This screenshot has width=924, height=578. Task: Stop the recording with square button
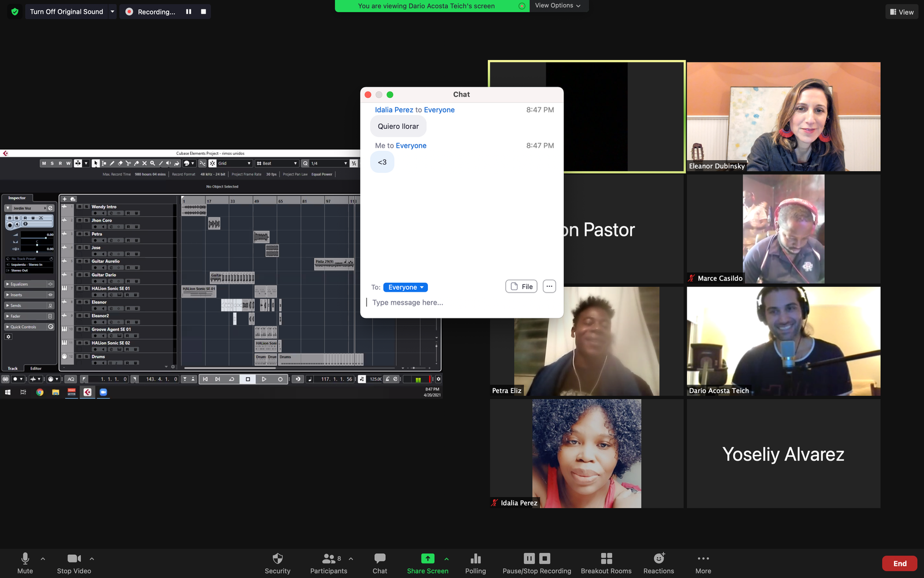coord(203,12)
